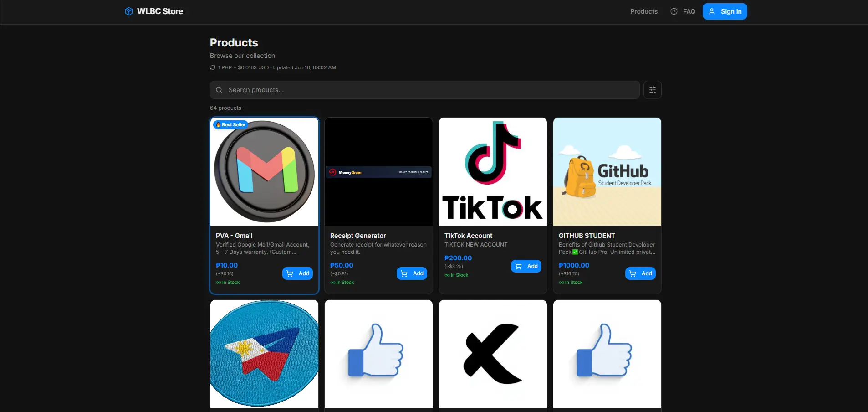This screenshot has height=412, width=868.
Task: Click the 64 products count text
Action: (225, 108)
